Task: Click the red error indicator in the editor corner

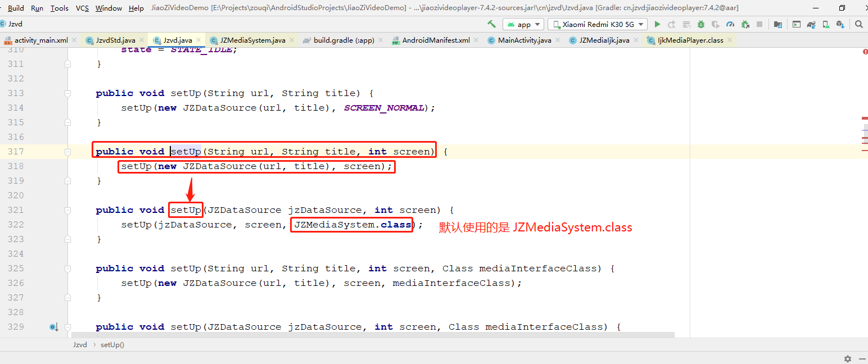Action: tap(865, 51)
